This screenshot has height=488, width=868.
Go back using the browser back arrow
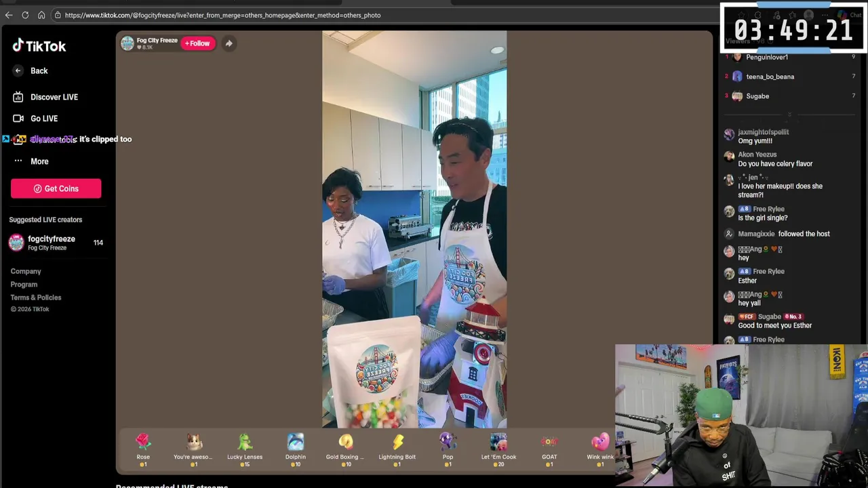pyautogui.click(x=9, y=15)
